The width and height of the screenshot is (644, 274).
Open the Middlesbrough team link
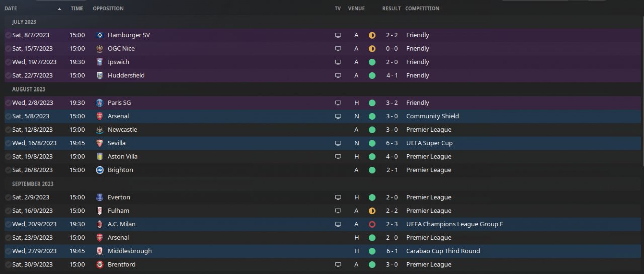(x=129, y=251)
